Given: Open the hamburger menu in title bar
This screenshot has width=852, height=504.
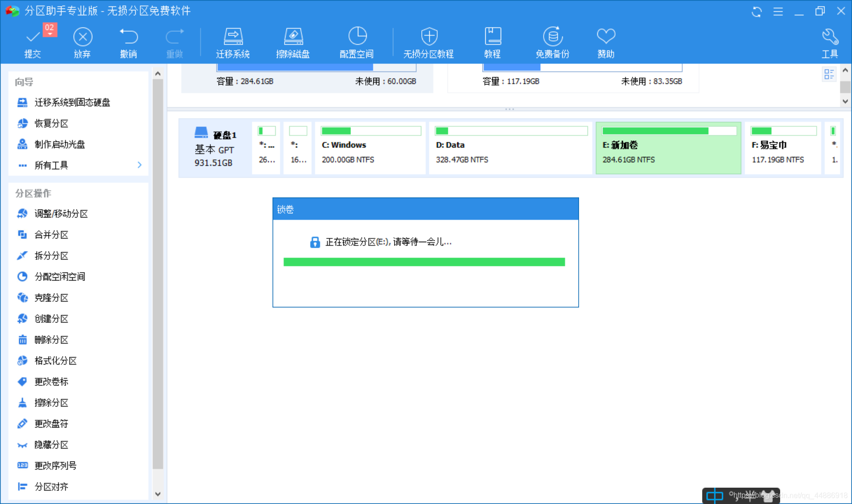Looking at the screenshot, I should coord(778,11).
